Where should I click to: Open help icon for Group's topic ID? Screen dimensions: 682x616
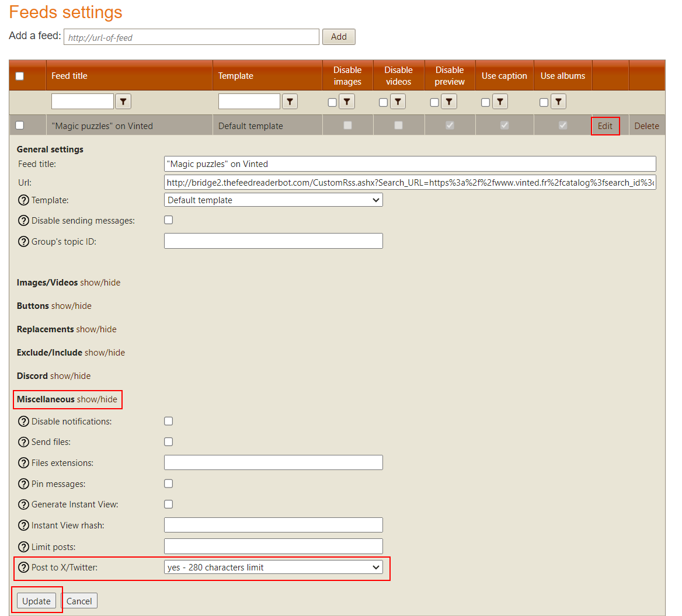(x=23, y=242)
